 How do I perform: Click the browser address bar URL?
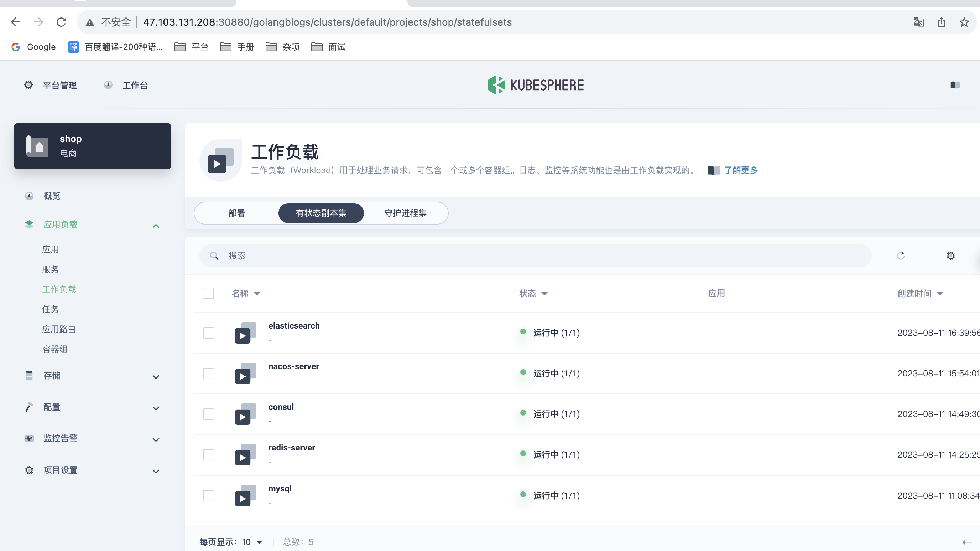[327, 22]
